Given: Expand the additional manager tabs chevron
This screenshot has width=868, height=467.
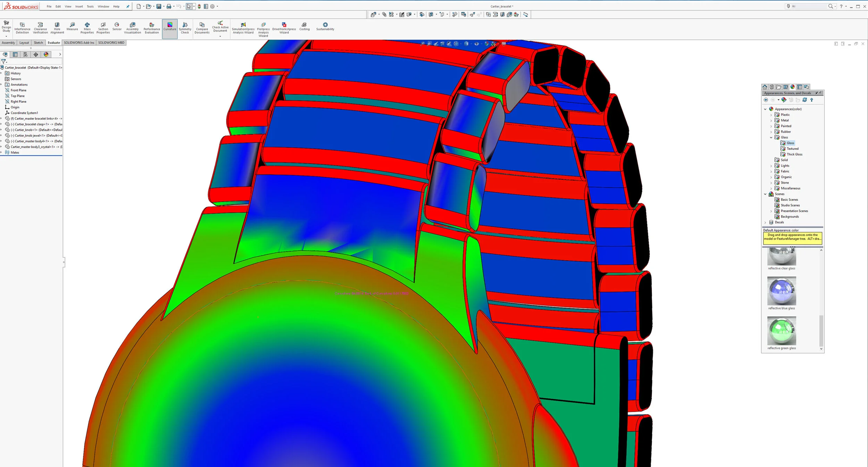Looking at the screenshot, I should pyautogui.click(x=60, y=54).
